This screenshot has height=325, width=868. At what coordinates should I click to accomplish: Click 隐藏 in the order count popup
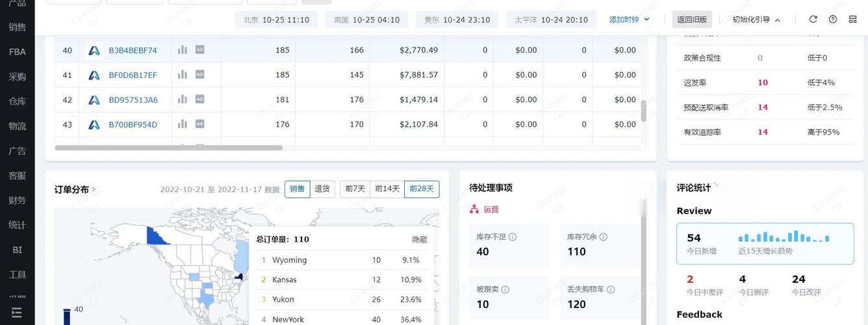(x=420, y=239)
